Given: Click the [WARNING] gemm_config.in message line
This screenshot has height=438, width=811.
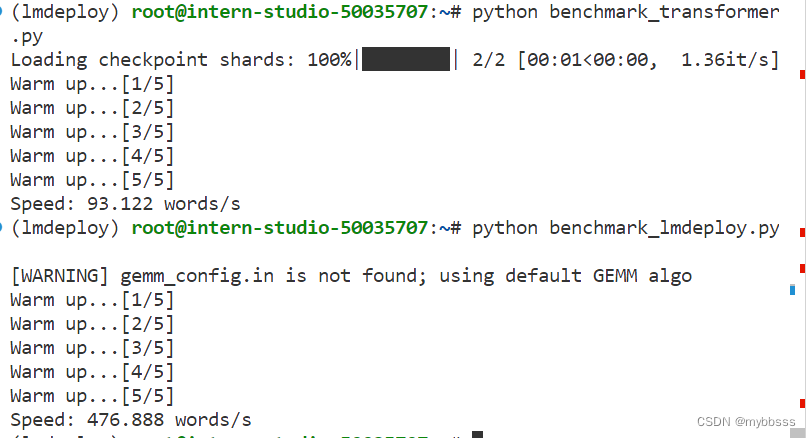Looking at the screenshot, I should (351, 276).
